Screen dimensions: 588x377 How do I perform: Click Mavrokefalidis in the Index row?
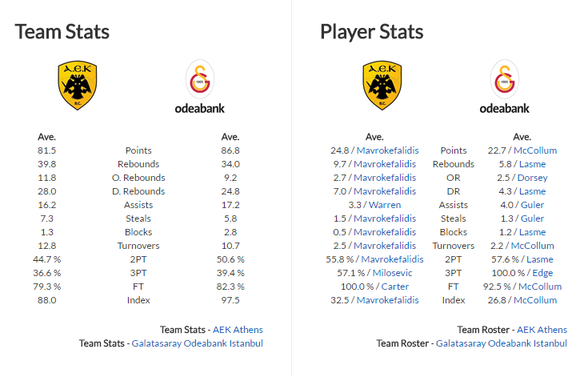[388, 300]
